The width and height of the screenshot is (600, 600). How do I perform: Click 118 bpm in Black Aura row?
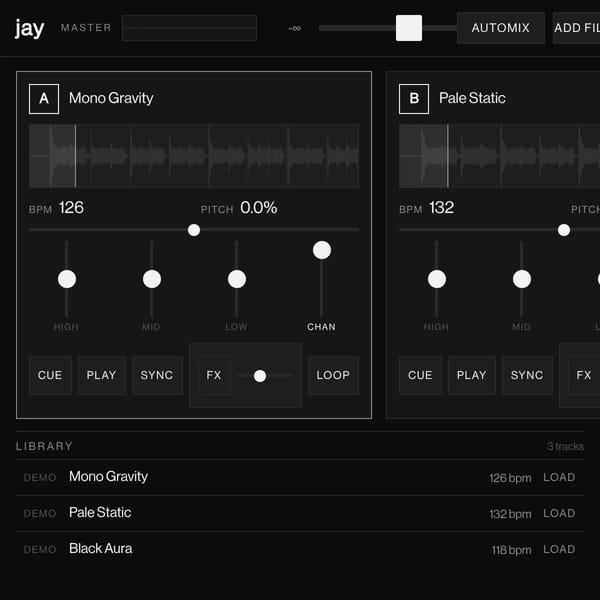tap(512, 550)
